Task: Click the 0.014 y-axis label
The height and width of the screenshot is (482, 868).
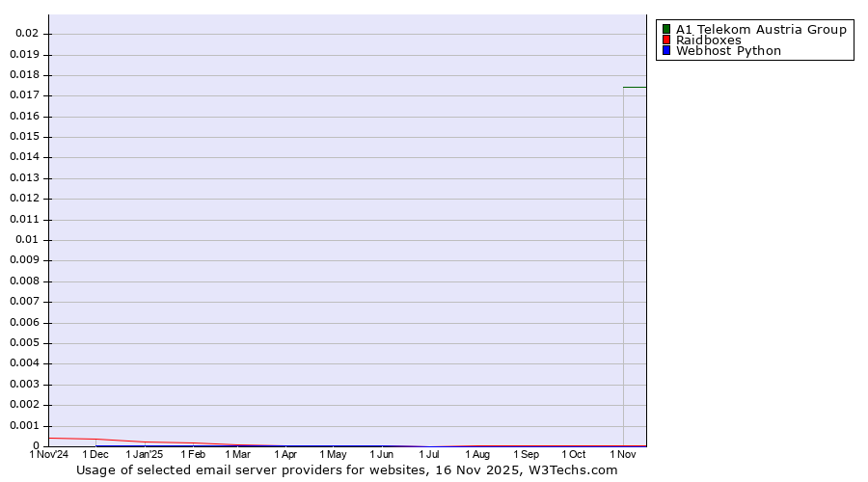Action: pyautogui.click(x=25, y=157)
